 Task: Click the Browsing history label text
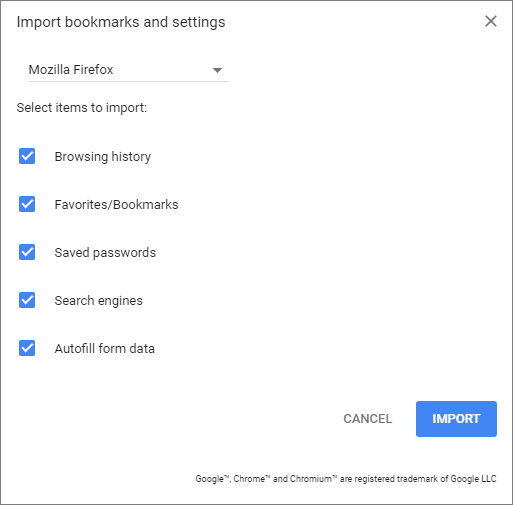pos(103,157)
